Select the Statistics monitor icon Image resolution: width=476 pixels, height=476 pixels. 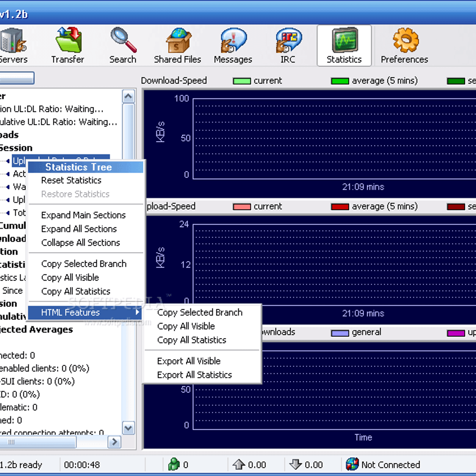[x=345, y=40]
